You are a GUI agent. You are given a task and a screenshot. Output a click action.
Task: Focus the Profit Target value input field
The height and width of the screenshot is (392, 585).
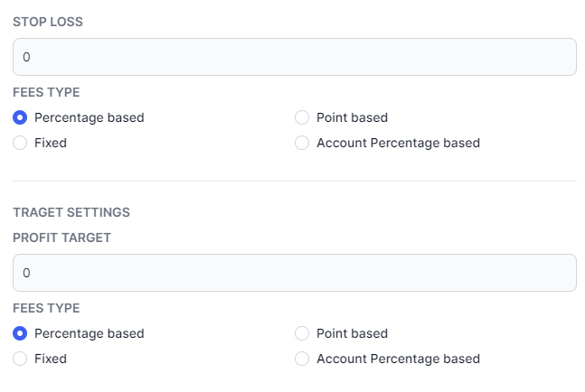[x=295, y=273]
